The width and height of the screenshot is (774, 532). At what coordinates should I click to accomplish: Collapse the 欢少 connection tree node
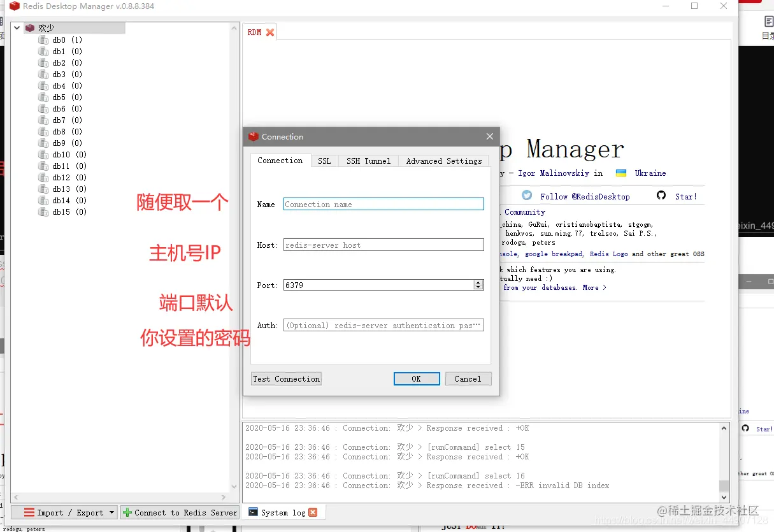coord(17,28)
